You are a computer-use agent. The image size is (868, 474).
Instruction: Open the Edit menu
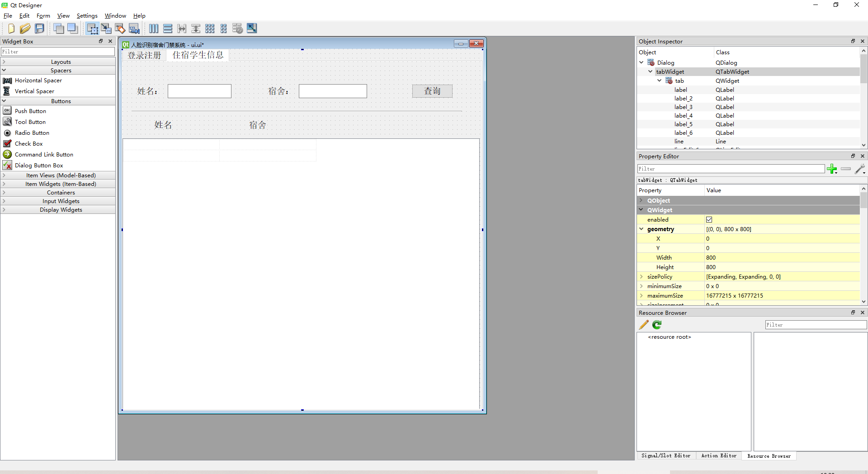pos(24,16)
